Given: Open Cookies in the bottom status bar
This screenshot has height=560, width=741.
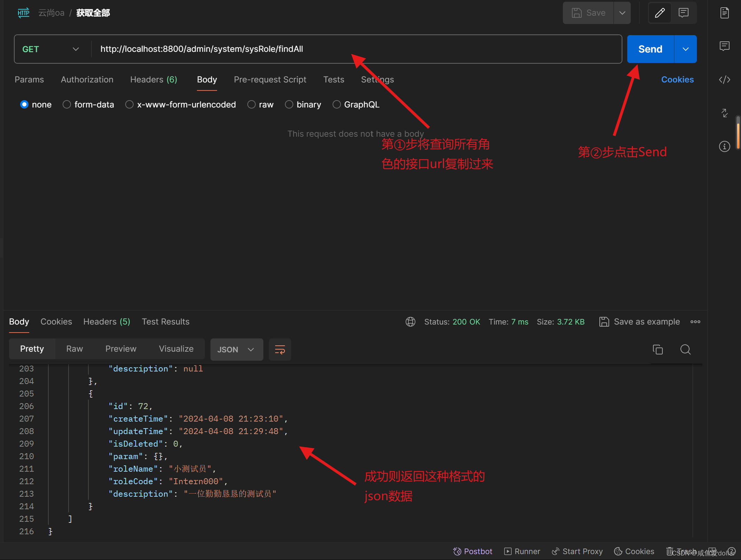Looking at the screenshot, I should tap(634, 551).
